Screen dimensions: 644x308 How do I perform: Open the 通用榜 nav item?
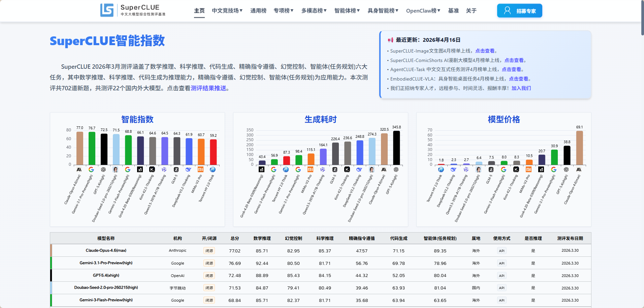258,11
